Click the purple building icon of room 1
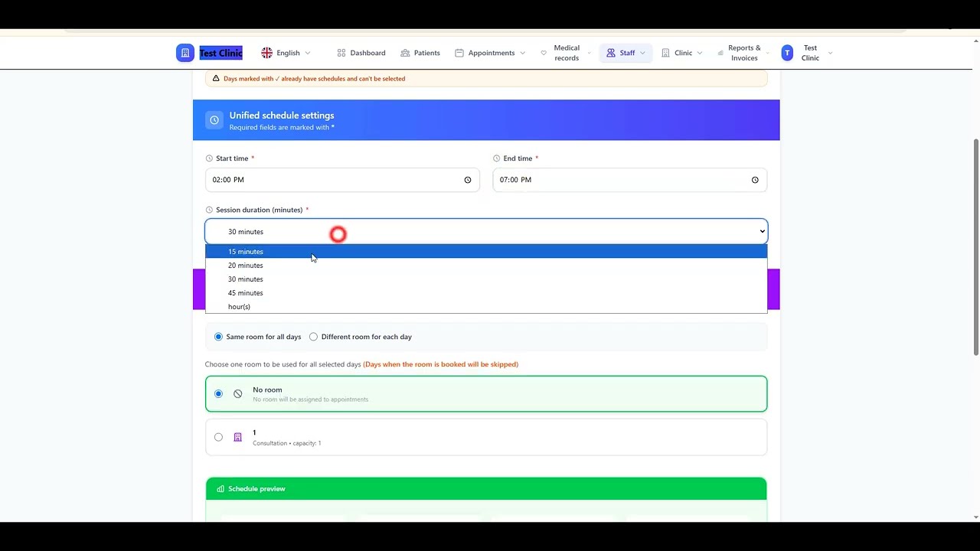This screenshot has height=551, width=980. [x=237, y=437]
